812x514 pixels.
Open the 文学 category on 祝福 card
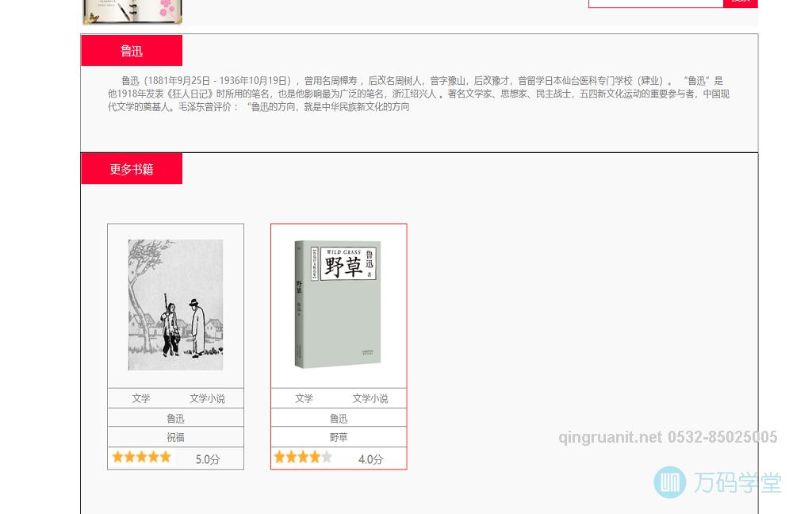tap(141, 398)
